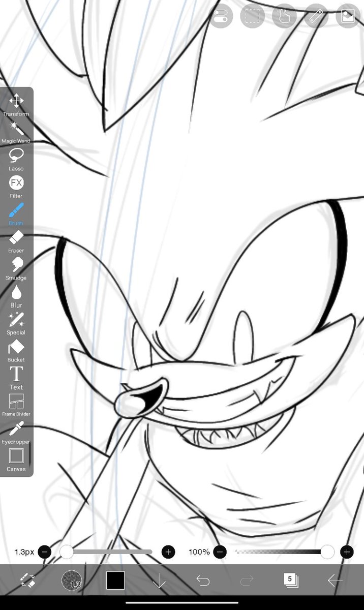The image size is (364, 610).
Task: Toggle the UI visibility switch at top
Action: point(221,16)
